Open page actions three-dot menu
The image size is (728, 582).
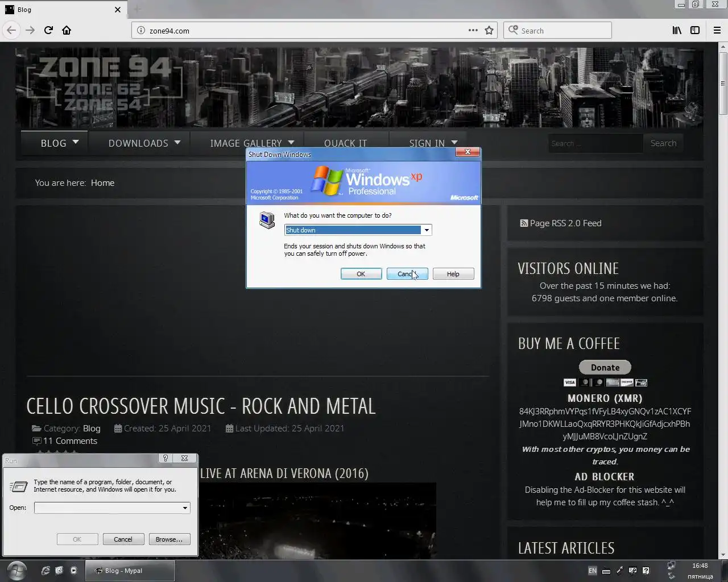[x=473, y=30]
